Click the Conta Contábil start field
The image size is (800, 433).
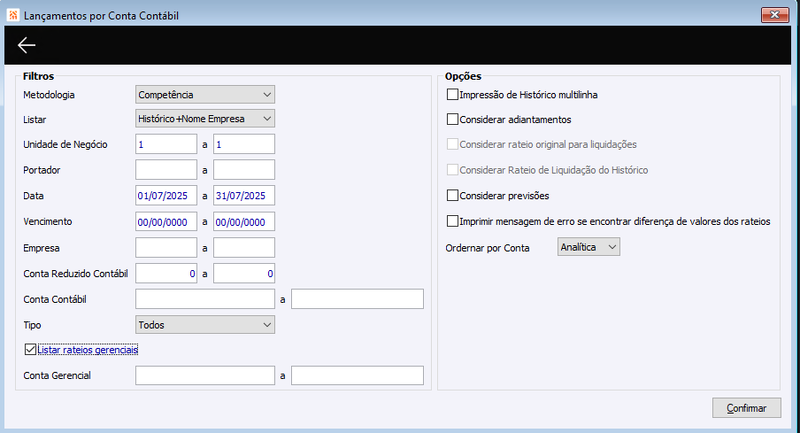point(205,299)
